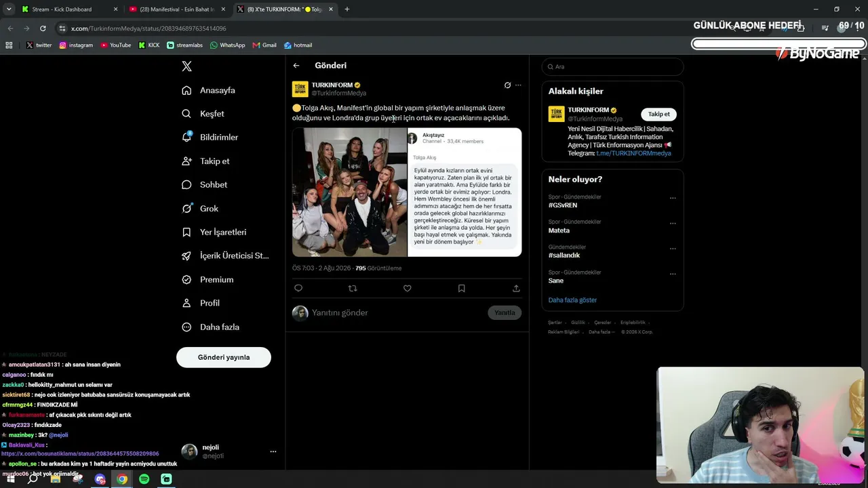
Task: Open the hotmail bookmark
Action: click(x=298, y=45)
